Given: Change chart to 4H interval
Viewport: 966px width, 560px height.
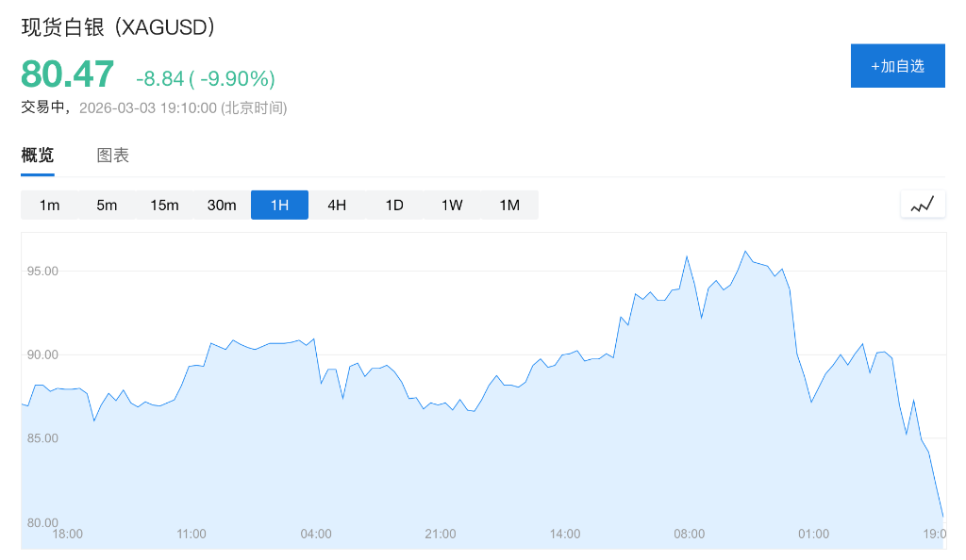Looking at the screenshot, I should (x=337, y=205).
